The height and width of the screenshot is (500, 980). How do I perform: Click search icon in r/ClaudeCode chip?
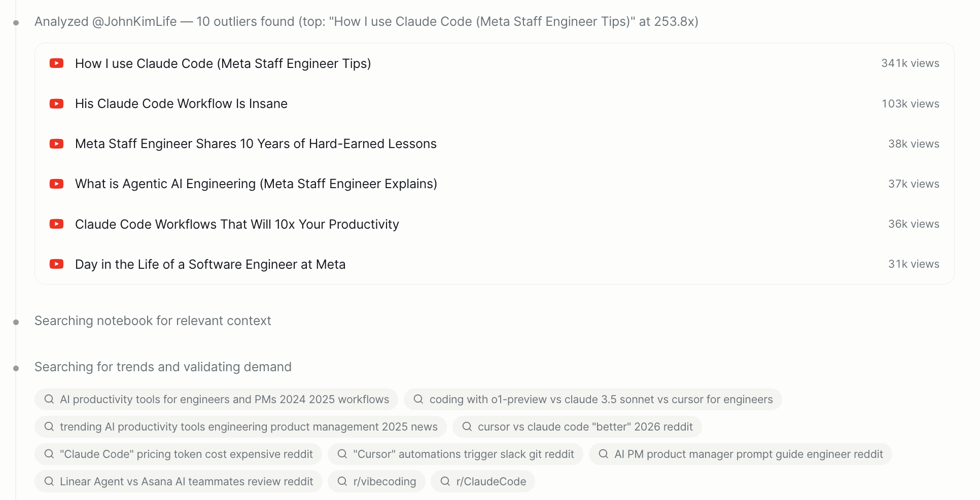click(x=445, y=481)
